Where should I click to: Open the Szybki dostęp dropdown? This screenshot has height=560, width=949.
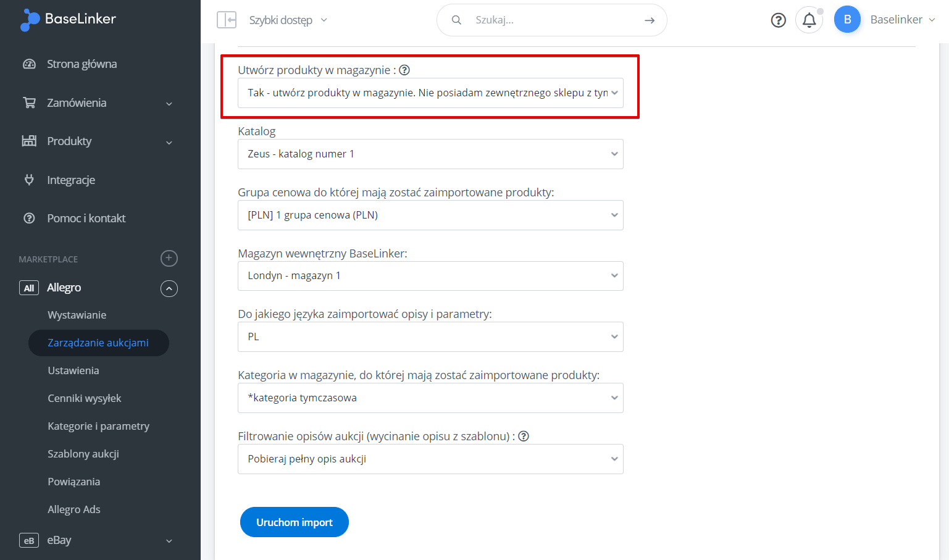click(288, 20)
